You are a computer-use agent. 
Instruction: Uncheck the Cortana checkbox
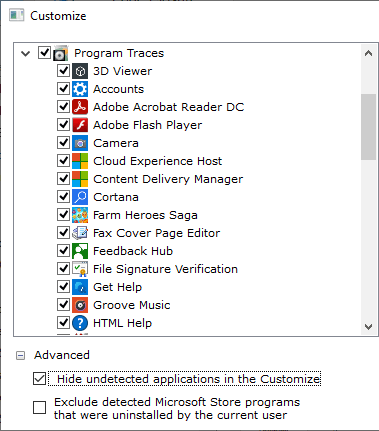pyautogui.click(x=63, y=197)
